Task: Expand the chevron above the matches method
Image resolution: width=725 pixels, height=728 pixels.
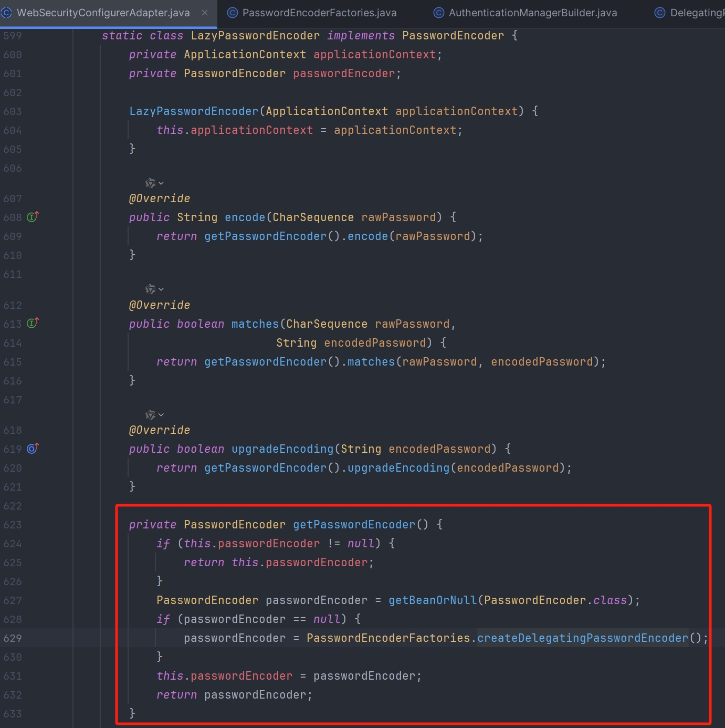Action: coord(161,289)
